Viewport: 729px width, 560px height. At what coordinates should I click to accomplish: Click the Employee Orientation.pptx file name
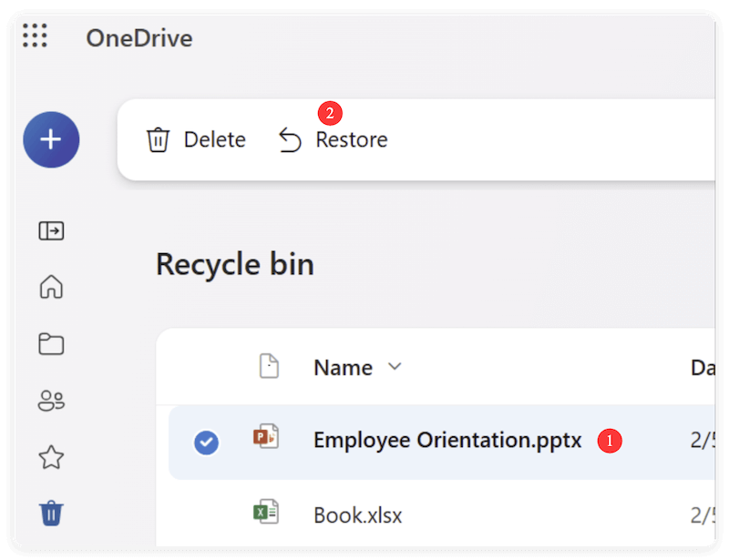[447, 440]
